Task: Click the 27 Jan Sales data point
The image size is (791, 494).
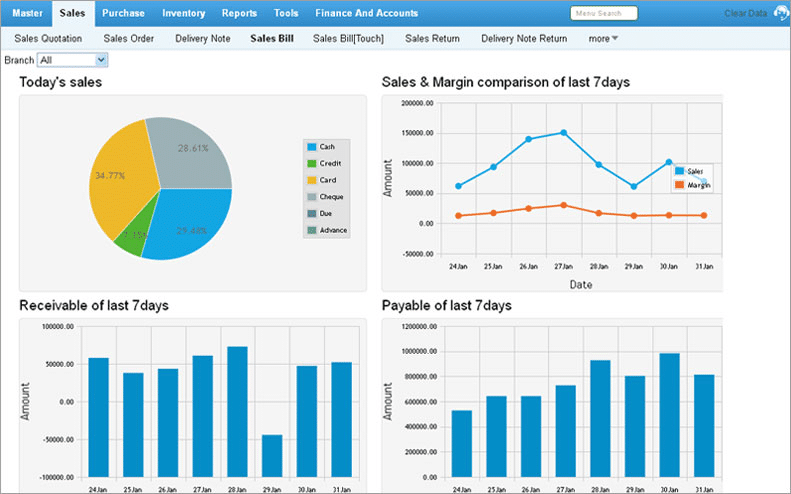Action: tap(563, 133)
